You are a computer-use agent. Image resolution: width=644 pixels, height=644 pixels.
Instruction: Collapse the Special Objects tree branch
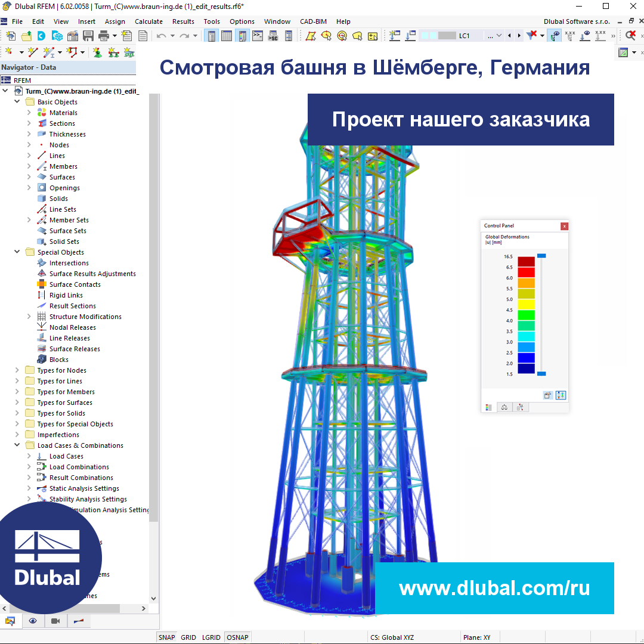click(x=17, y=252)
